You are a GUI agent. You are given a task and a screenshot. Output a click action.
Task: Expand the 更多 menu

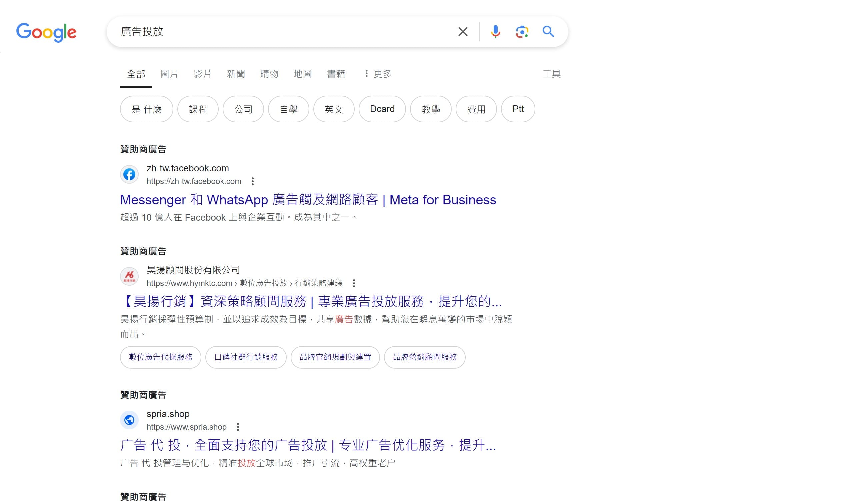tap(378, 74)
